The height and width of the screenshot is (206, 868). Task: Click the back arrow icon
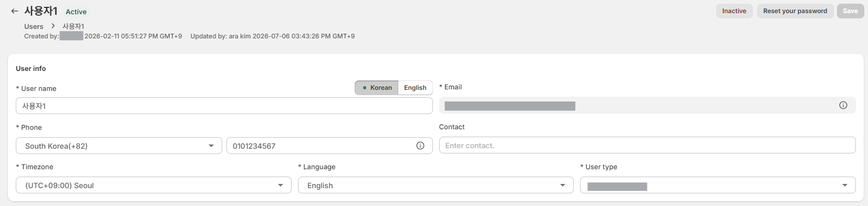point(15,11)
